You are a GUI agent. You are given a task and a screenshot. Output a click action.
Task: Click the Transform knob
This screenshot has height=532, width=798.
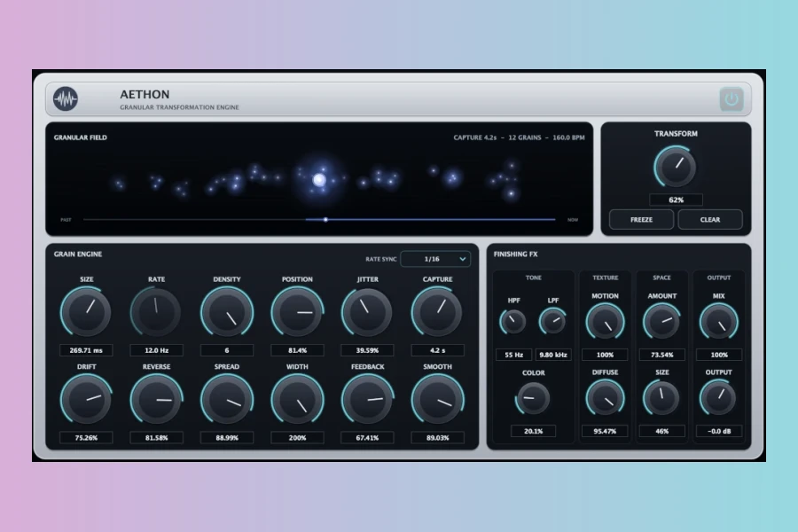pos(676,167)
